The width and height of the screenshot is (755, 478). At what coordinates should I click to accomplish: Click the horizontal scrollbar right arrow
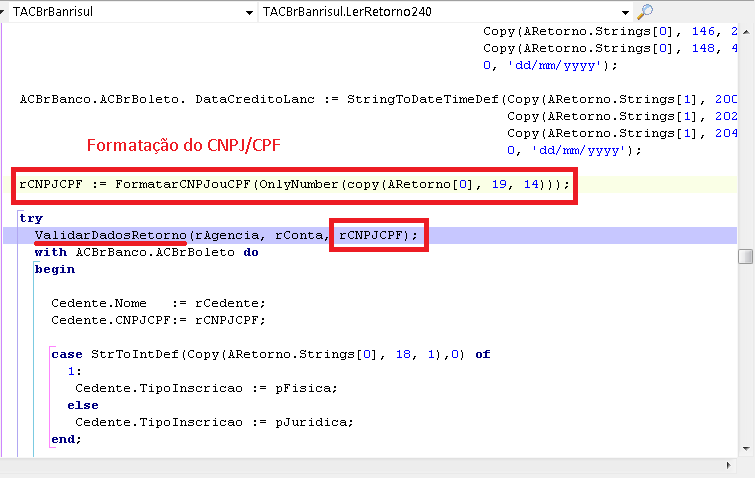point(728,465)
